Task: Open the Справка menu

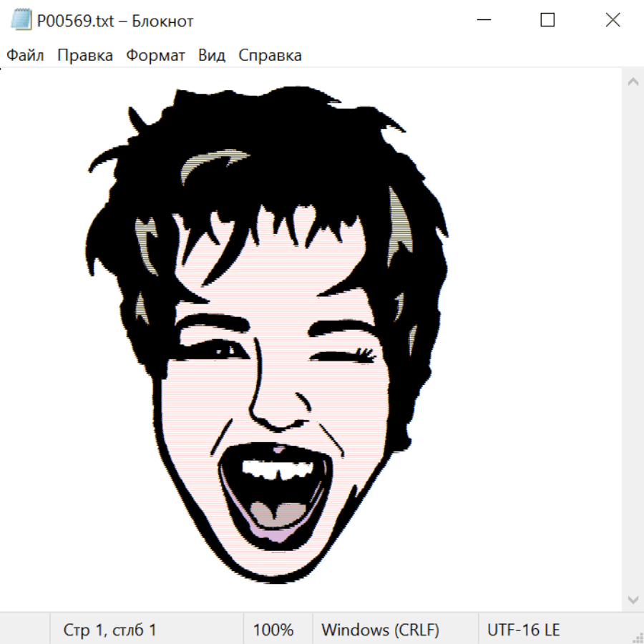Action: 270,56
